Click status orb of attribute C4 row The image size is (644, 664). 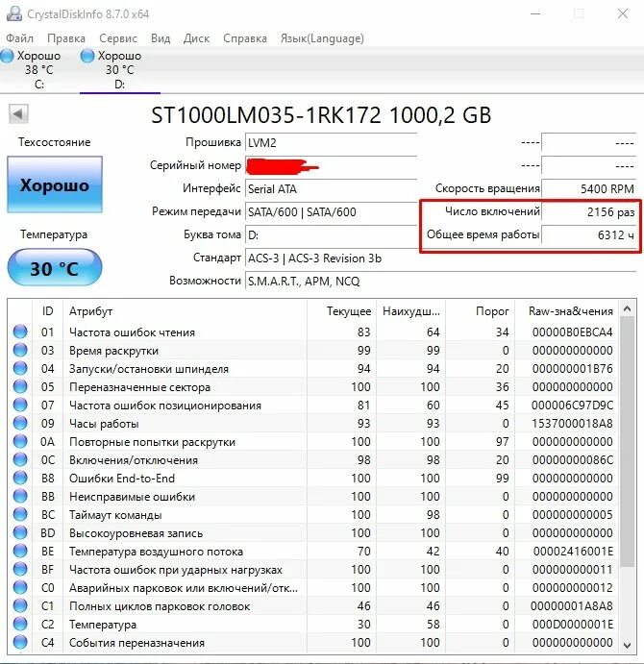(20, 642)
